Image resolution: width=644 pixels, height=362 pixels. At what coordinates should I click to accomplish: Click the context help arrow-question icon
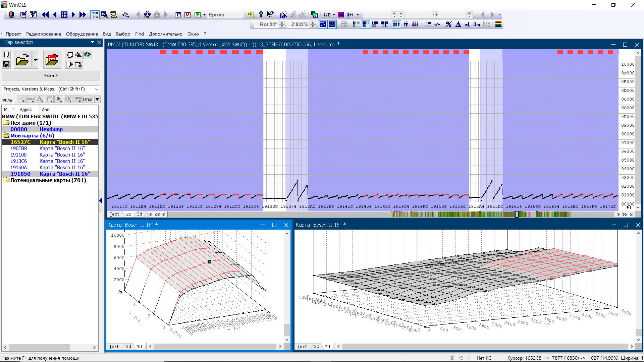click(270, 15)
